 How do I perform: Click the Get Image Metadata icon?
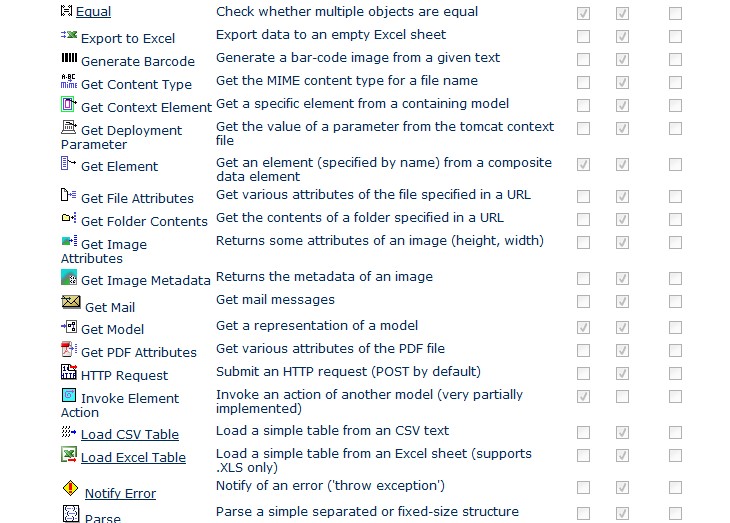click(69, 279)
